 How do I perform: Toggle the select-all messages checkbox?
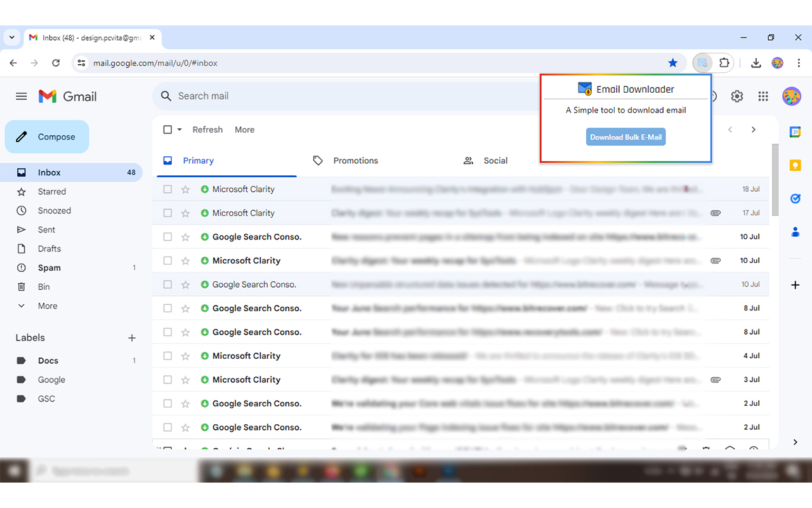166,129
